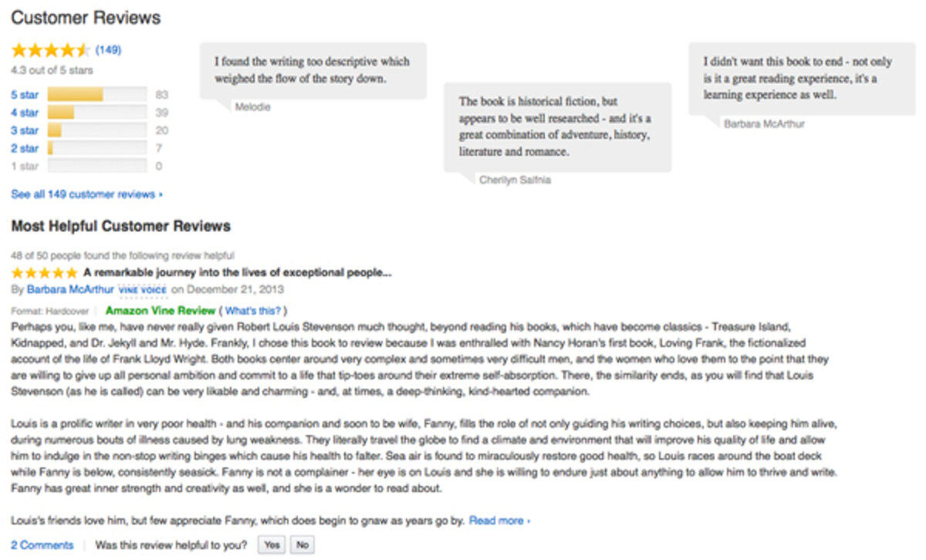Click Melodie's review quote bubble

point(313,70)
